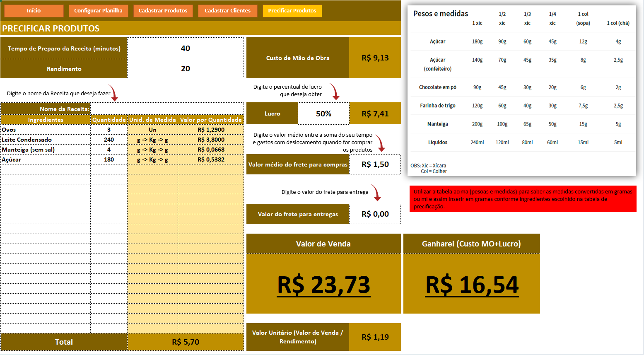644x355 pixels.
Task: Click red arrow beside recipe name instruction
Action: pos(113,93)
